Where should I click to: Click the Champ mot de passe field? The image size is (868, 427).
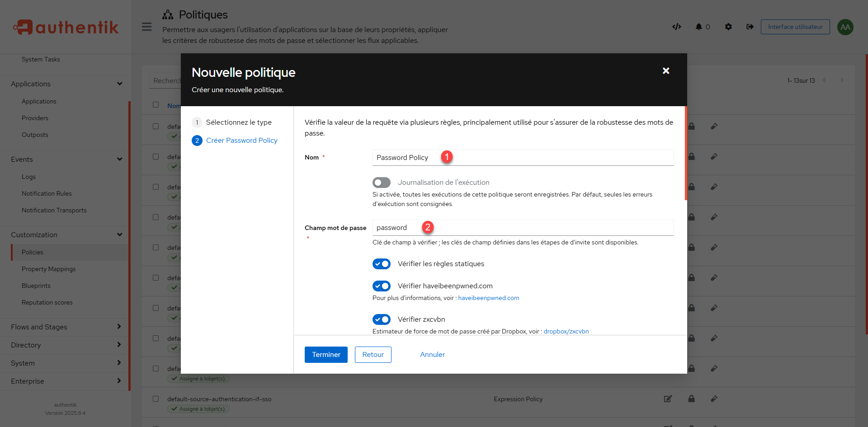[523, 228]
